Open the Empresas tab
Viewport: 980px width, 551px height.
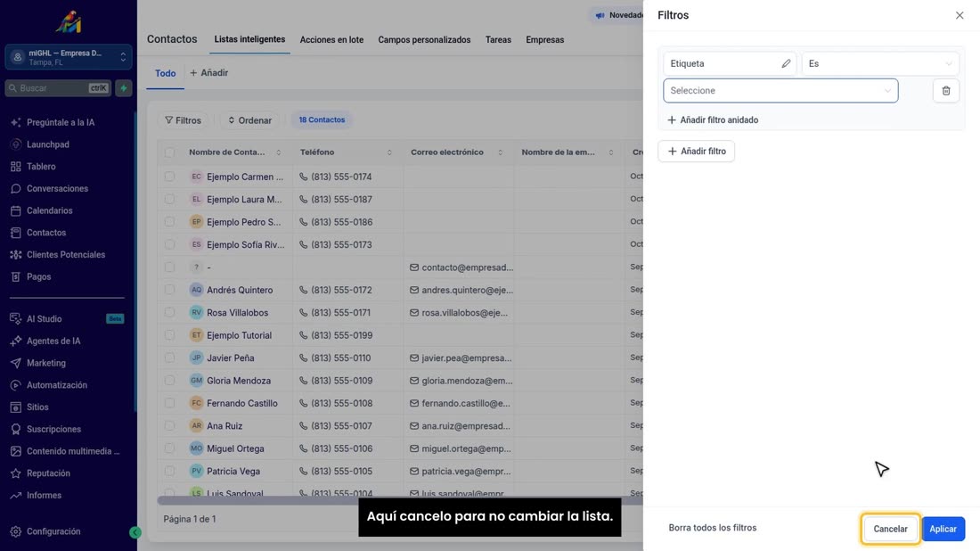coord(545,40)
